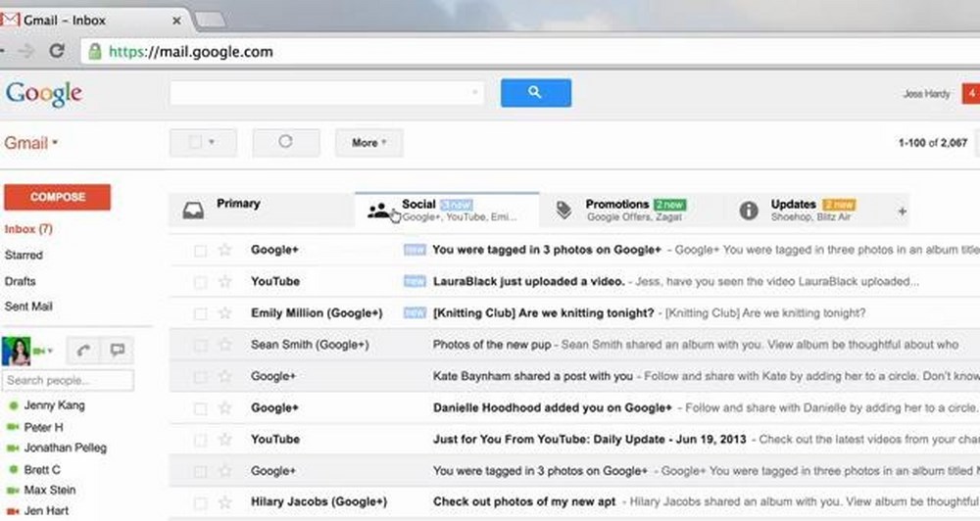Viewport: 980px width, 521px height.
Task: Check the lower Google+ tagged in 3 photos email
Action: (200, 472)
